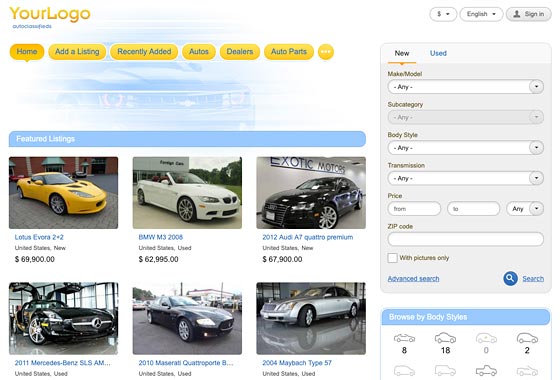Viewport: 560px width, 380px height.
Task: Click the YourLogo site logo
Action: (x=50, y=14)
